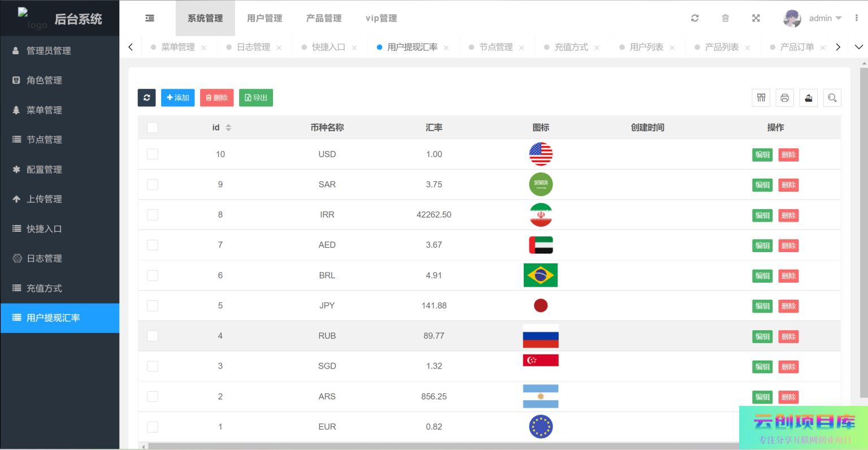Click the print table icon
The height and width of the screenshot is (450, 868).
tap(784, 98)
